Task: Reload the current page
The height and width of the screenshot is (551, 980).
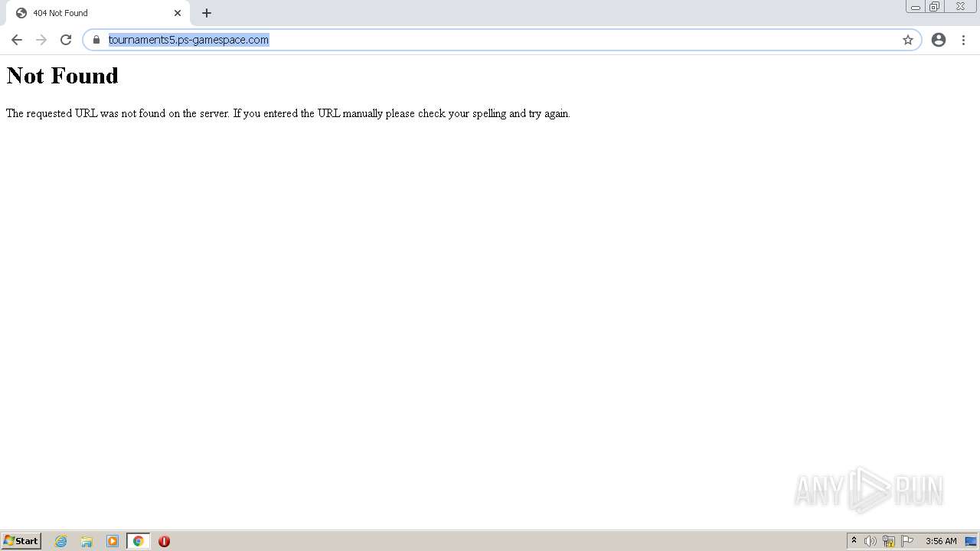Action: coord(66,40)
